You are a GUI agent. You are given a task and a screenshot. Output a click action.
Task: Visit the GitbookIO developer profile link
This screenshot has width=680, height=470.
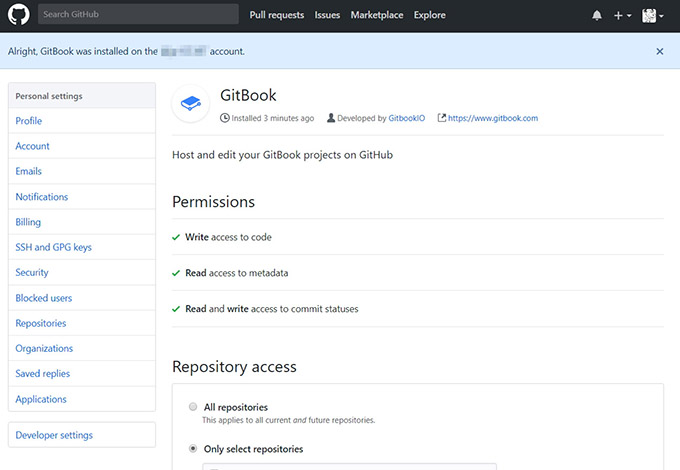click(407, 118)
